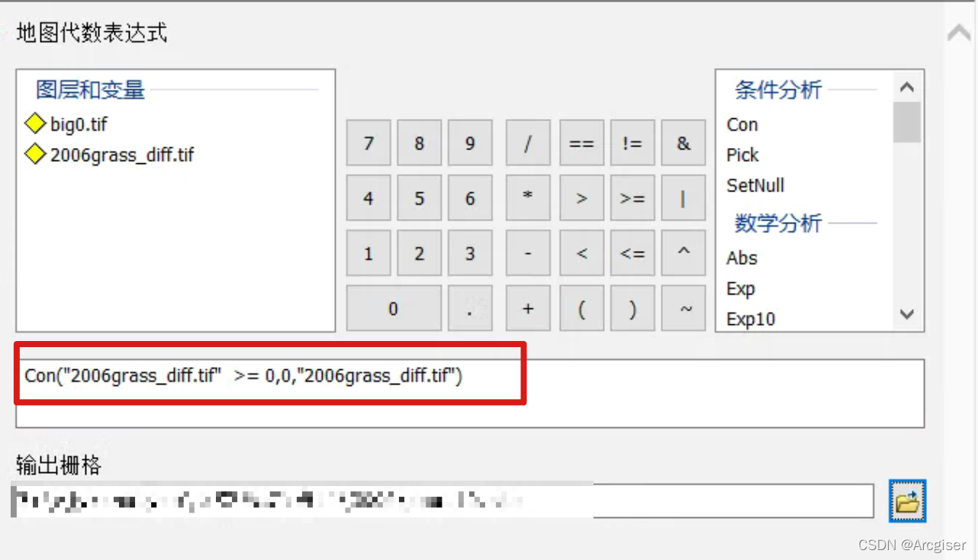978x560 pixels.
Task: Click the number 1 button
Action: (368, 253)
